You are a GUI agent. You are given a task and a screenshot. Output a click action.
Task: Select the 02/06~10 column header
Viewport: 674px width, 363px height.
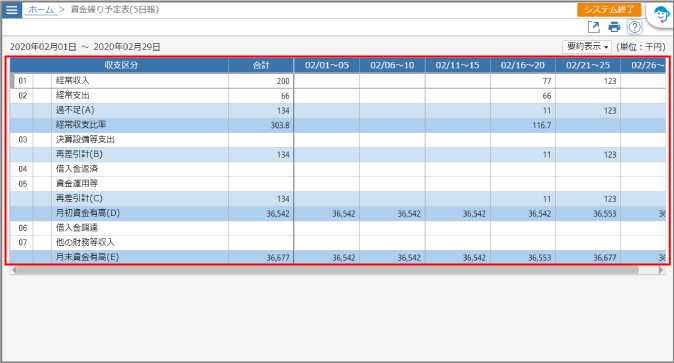[392, 65]
